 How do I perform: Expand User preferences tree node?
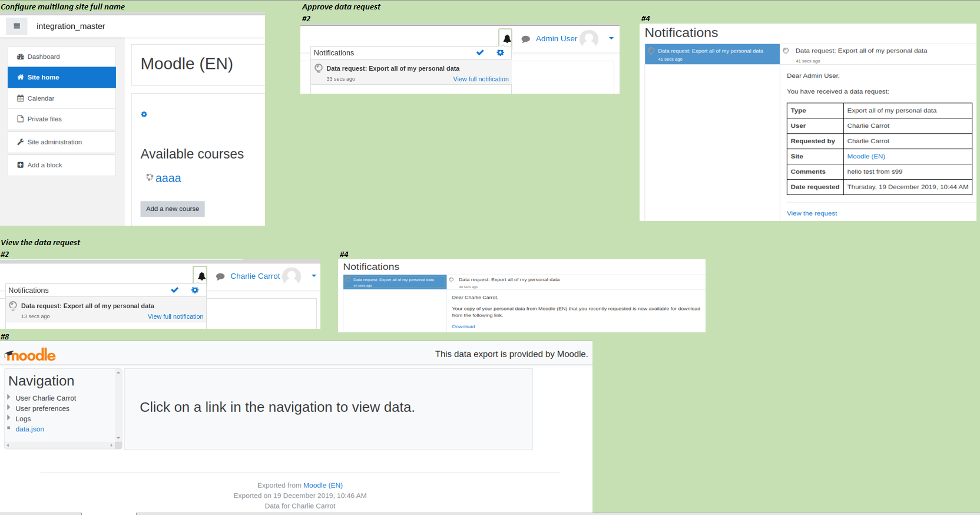(9, 407)
